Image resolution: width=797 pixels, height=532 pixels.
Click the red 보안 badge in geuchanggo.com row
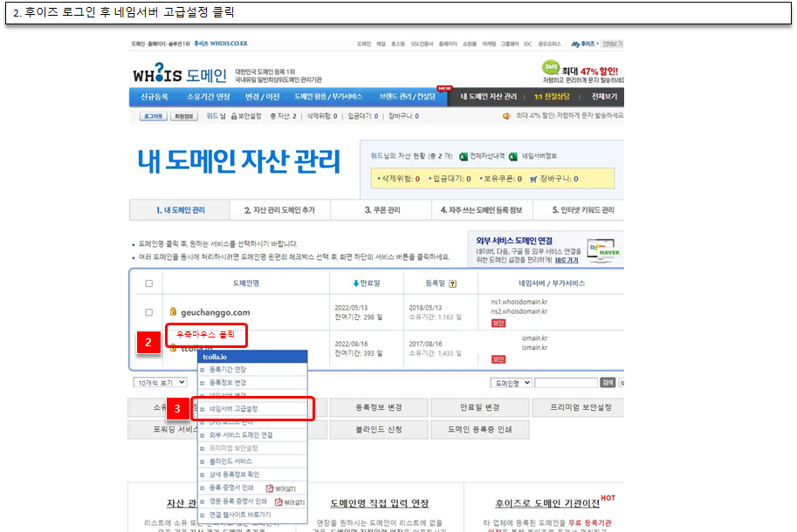[498, 323]
